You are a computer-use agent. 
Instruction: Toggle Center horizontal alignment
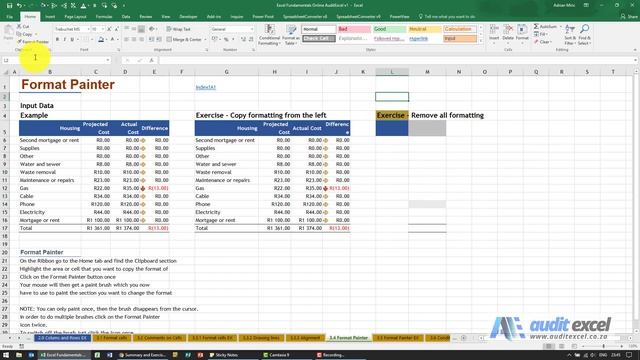pos(134,40)
